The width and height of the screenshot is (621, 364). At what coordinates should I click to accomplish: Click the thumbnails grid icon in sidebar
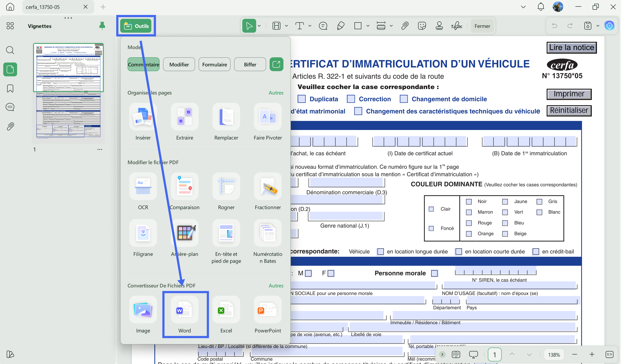pyautogui.click(x=10, y=26)
